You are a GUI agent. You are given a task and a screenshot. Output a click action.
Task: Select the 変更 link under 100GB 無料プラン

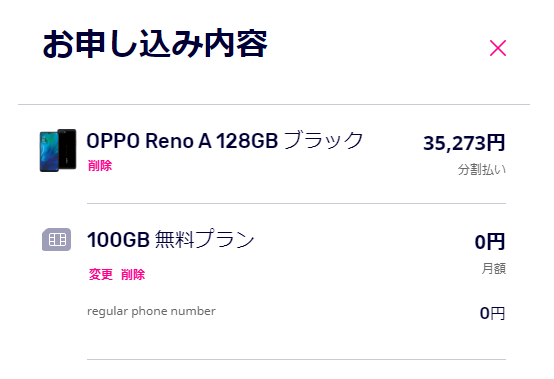101,274
